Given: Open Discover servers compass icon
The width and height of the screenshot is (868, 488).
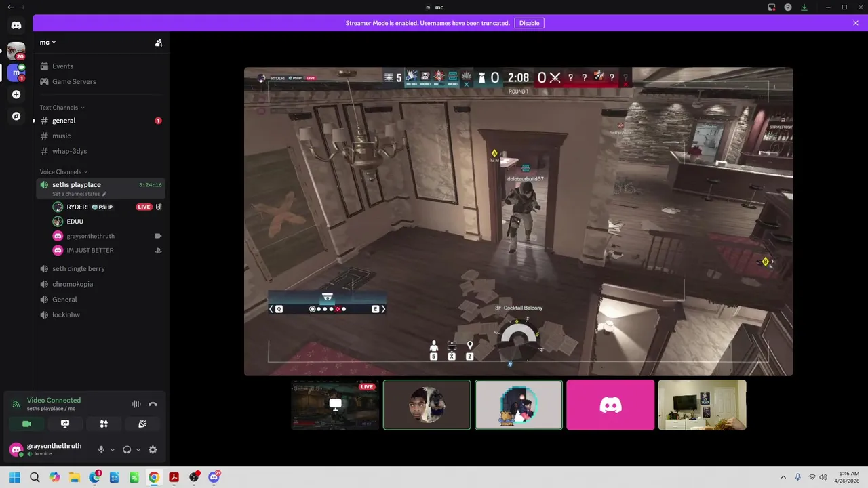Looking at the screenshot, I should 16,116.
